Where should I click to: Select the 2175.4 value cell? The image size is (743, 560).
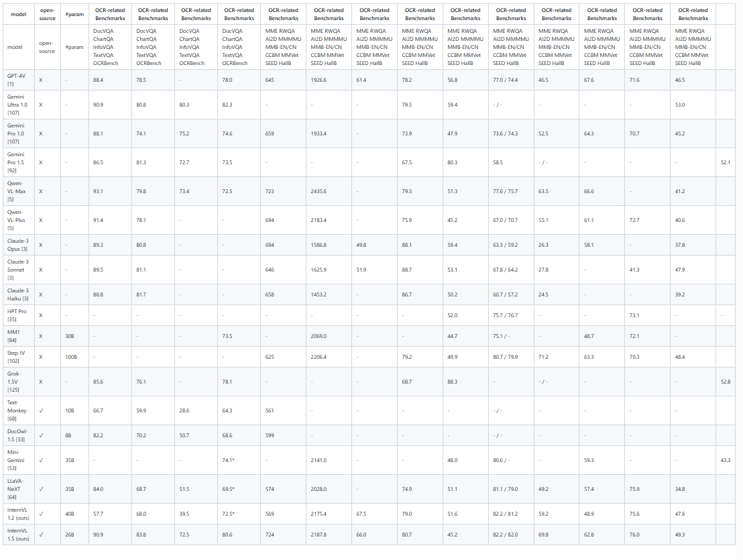pos(329,514)
